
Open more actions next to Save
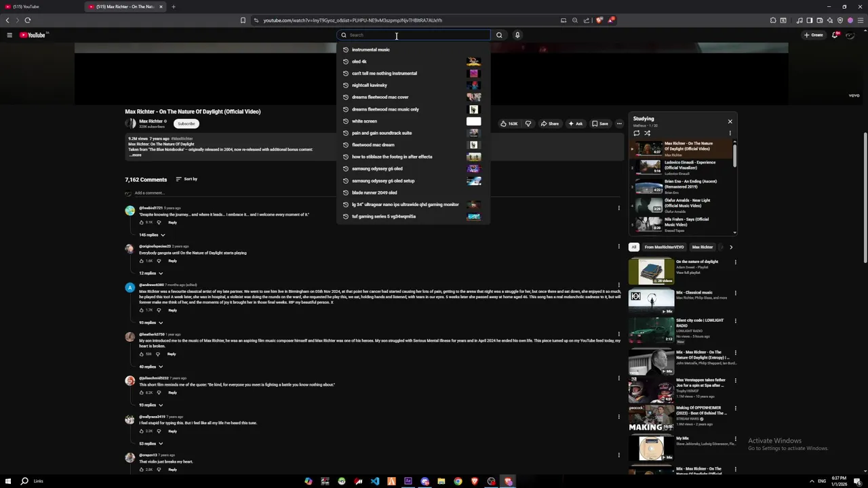[x=619, y=123]
